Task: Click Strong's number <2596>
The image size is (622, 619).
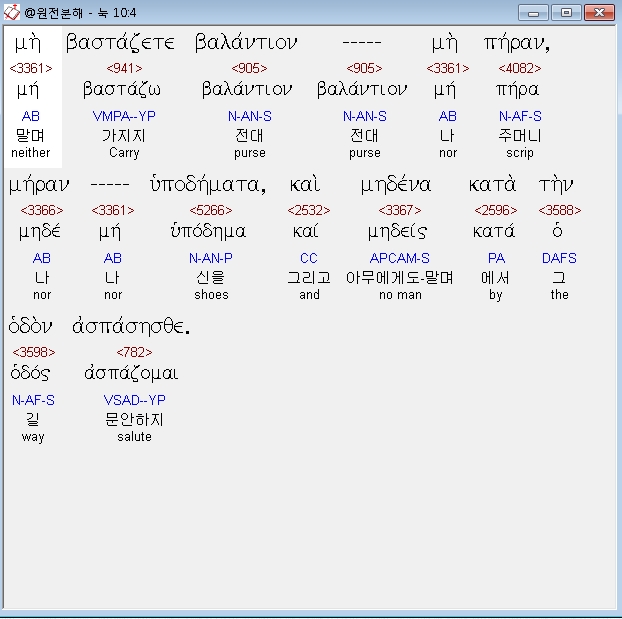Action: (495, 210)
